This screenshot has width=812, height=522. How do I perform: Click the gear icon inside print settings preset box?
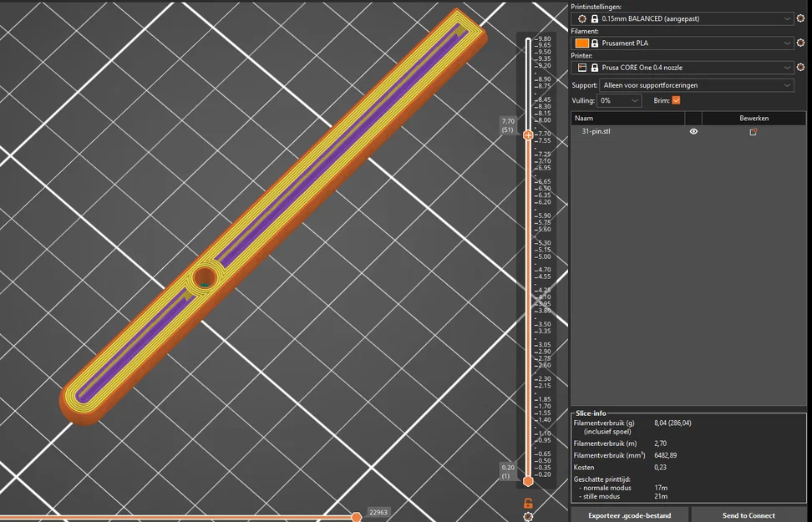pos(582,18)
